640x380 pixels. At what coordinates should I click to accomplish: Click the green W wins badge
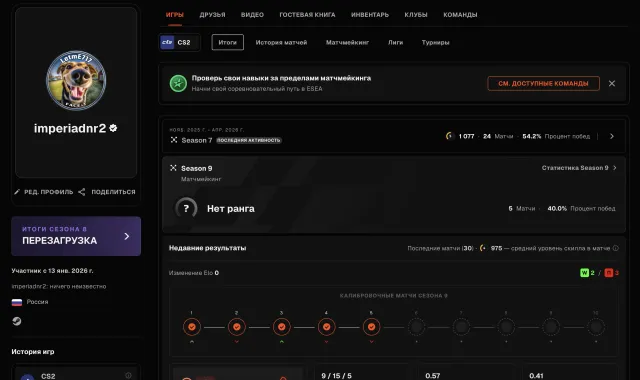pyautogui.click(x=584, y=273)
